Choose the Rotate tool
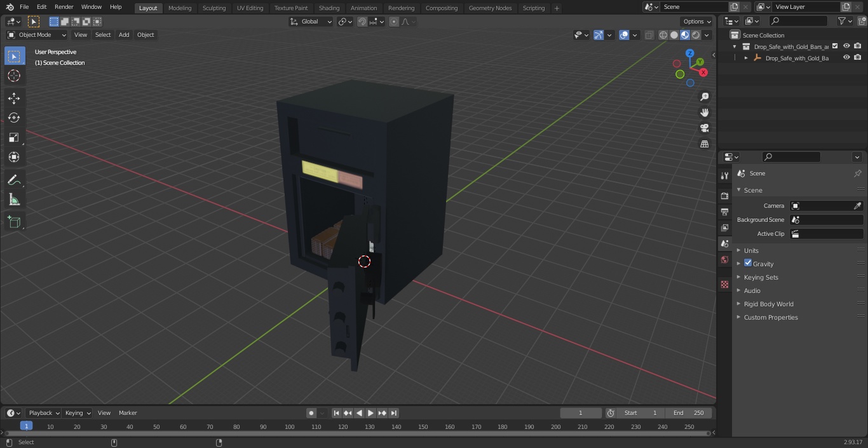The width and height of the screenshot is (868, 448). tap(14, 118)
